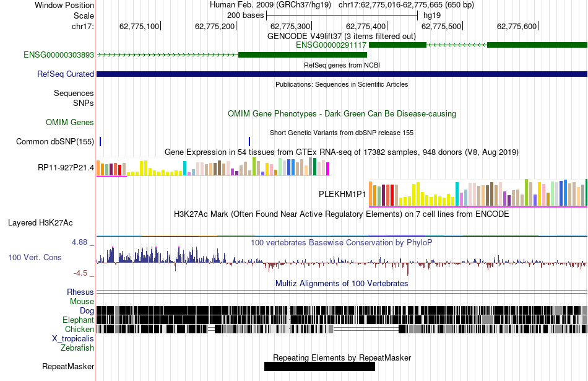
Task: Click the RP11-927P21.4 expression label
Action: click(66, 167)
